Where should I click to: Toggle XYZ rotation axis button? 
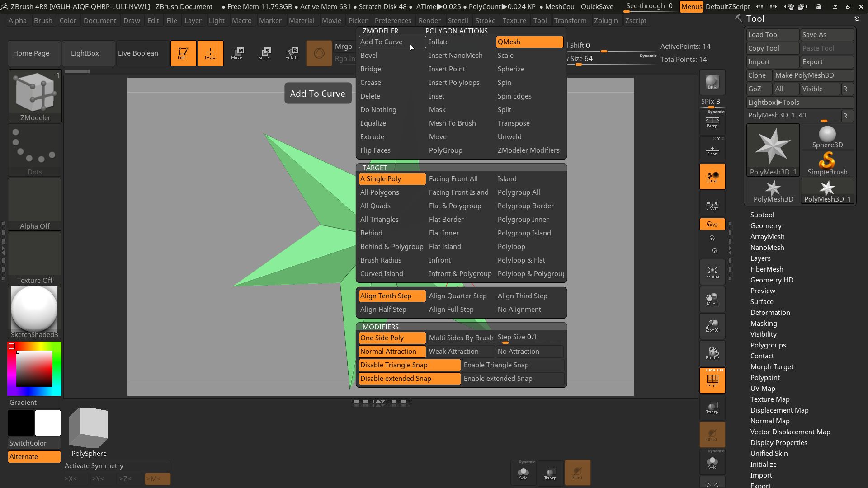(x=712, y=224)
